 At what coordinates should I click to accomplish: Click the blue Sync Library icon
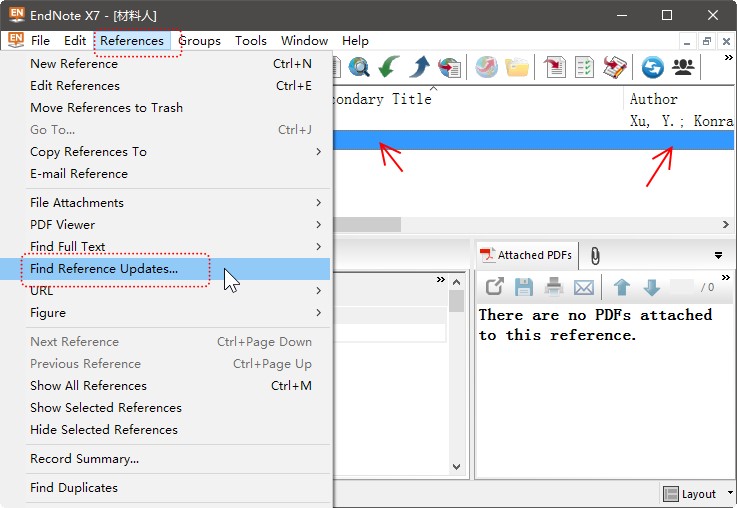(x=653, y=67)
